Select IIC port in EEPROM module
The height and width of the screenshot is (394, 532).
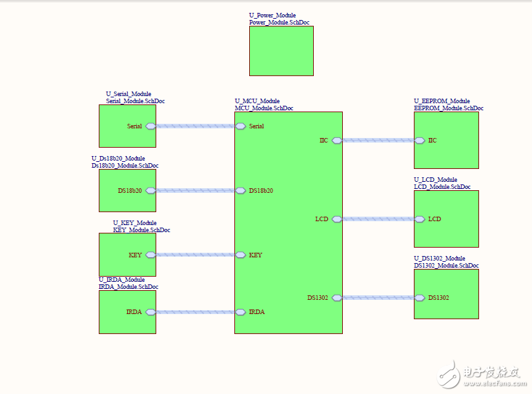(420, 141)
